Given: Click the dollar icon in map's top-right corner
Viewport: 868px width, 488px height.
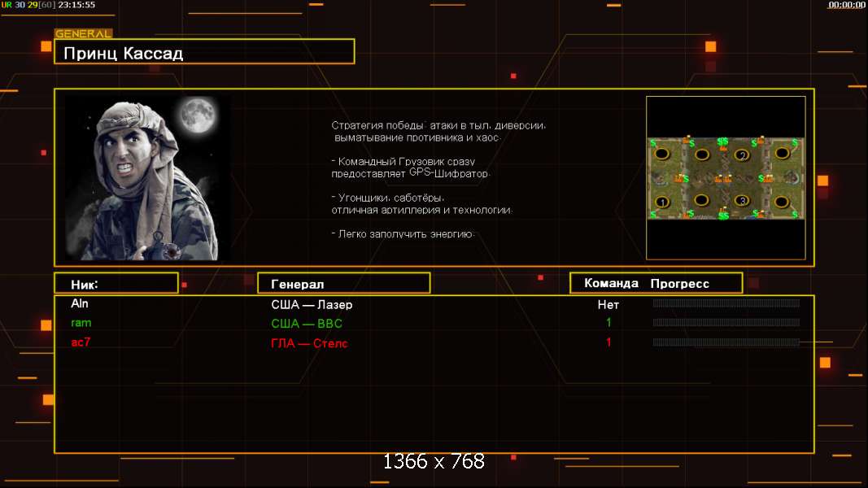Looking at the screenshot, I should pyautogui.click(x=795, y=143).
